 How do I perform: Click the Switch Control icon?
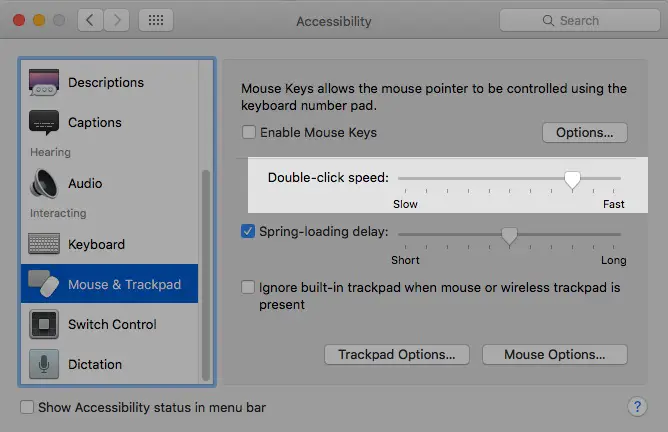tap(44, 324)
